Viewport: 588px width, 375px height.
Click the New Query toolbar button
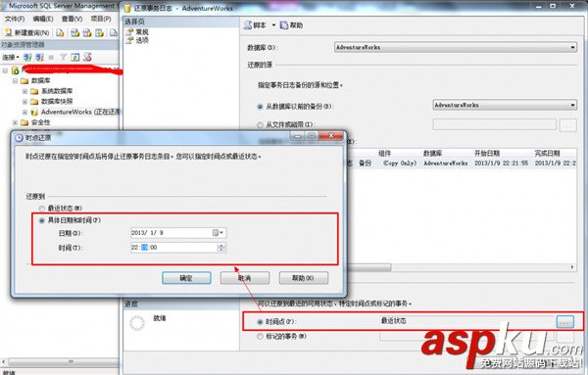(27, 33)
